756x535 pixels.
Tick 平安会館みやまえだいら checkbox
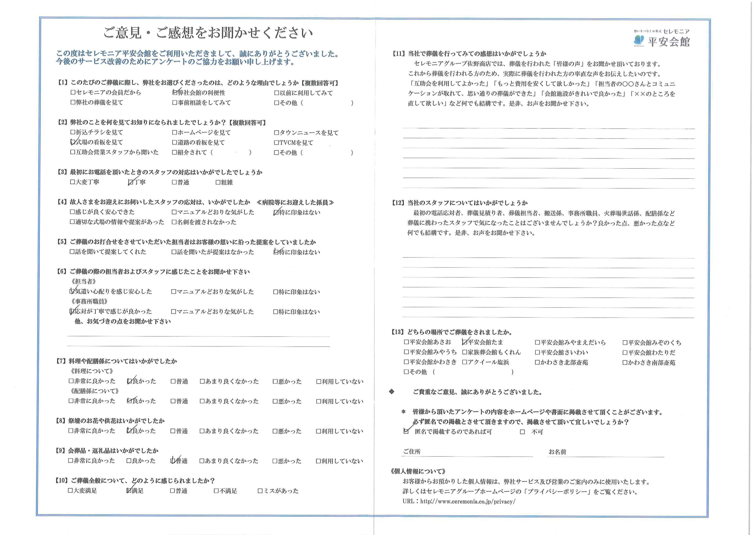(x=538, y=343)
